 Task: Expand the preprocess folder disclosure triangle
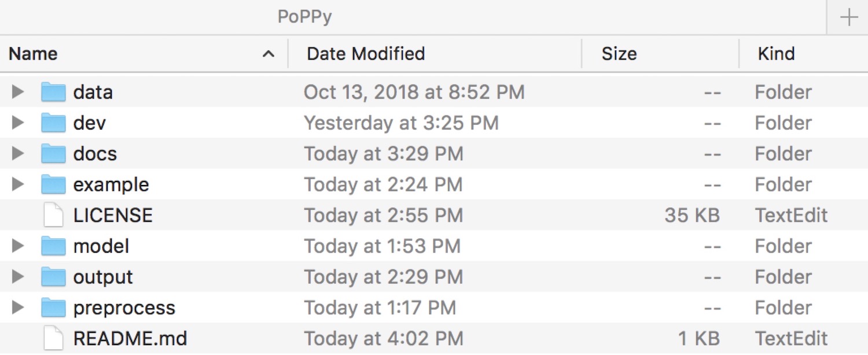[x=18, y=308]
